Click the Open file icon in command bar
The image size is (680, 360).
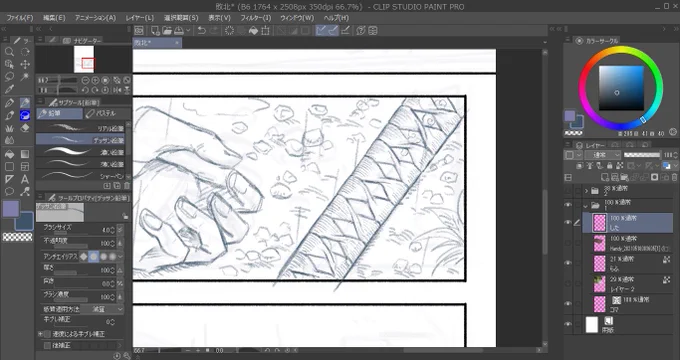tap(167, 30)
